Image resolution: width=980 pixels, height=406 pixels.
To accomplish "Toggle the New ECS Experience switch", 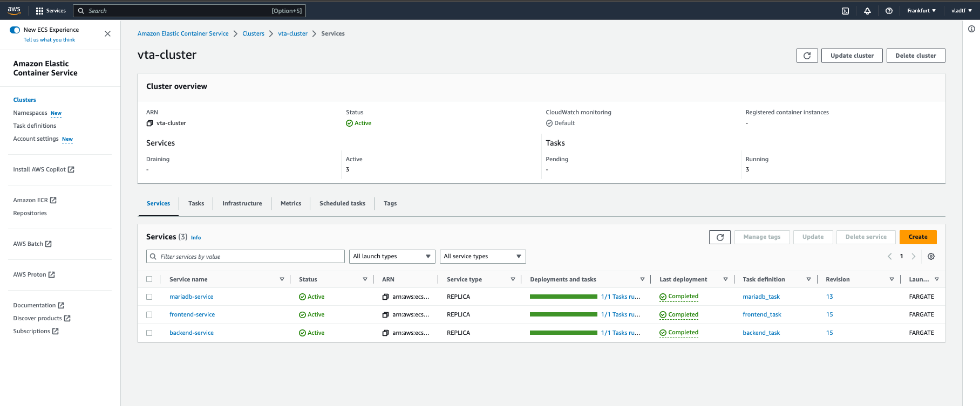I will [x=15, y=30].
